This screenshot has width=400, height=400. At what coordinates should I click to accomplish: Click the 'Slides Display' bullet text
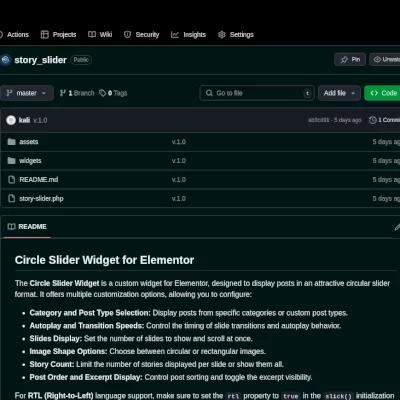point(56,339)
